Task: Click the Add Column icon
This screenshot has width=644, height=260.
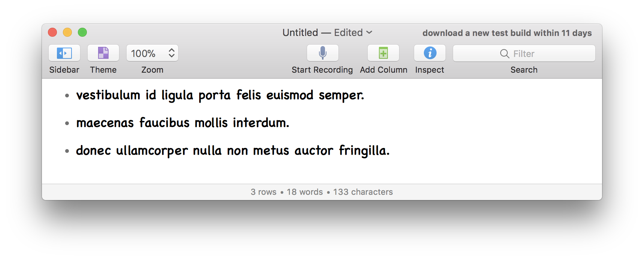Action: (x=383, y=53)
